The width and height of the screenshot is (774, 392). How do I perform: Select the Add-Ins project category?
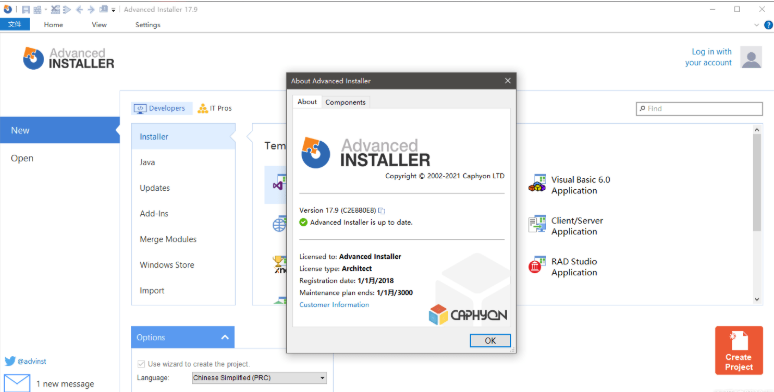[183, 213]
